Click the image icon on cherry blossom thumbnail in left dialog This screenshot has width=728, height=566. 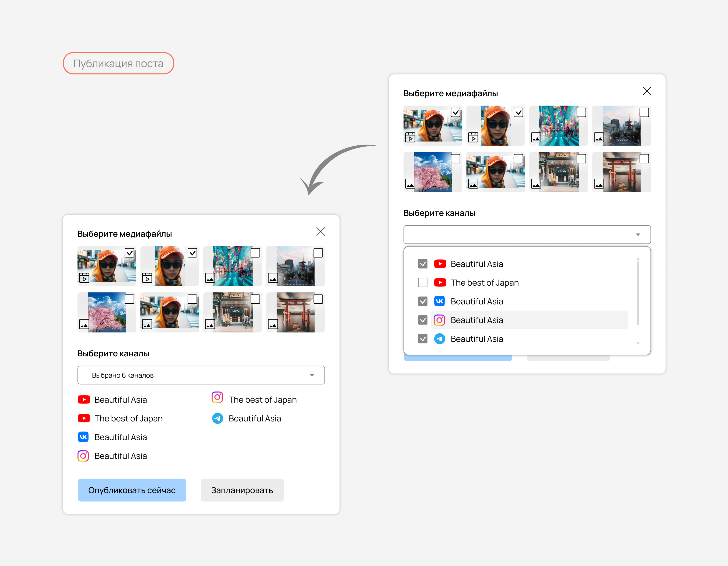pyautogui.click(x=84, y=324)
